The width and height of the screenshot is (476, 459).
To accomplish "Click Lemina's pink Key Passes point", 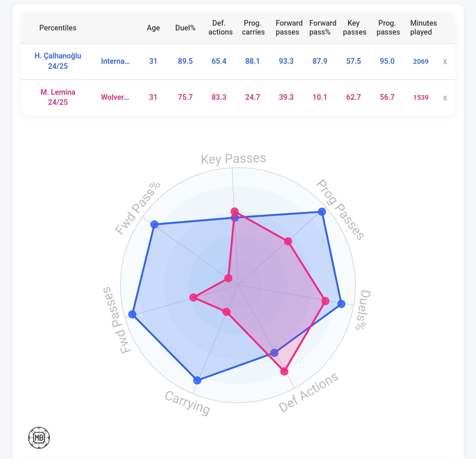I will tap(234, 212).
